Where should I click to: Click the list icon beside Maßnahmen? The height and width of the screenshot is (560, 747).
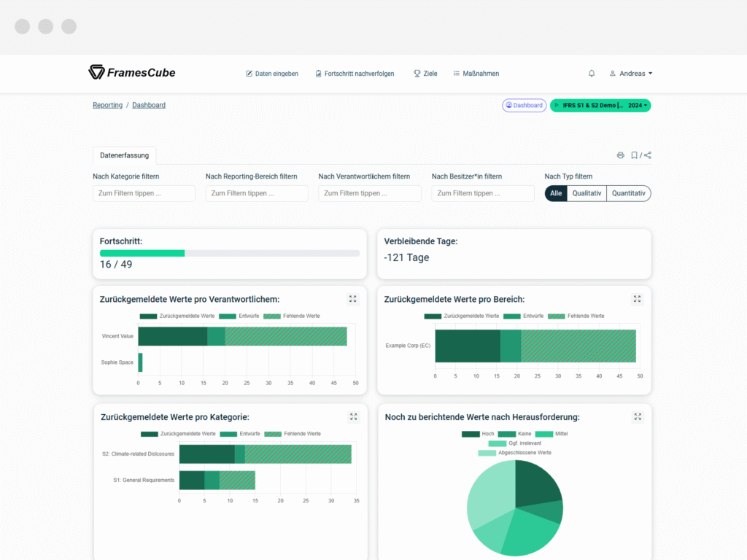[x=457, y=74]
